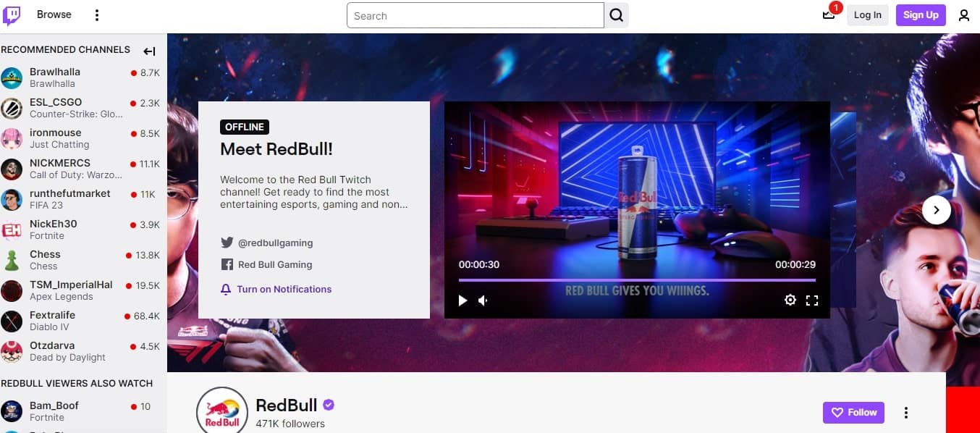Image resolution: width=980 pixels, height=433 pixels.
Task: Open the NickEh30 channel avatar
Action: [12, 230]
